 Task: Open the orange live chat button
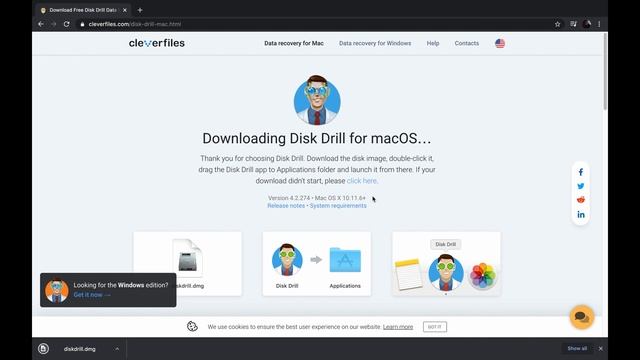click(582, 317)
